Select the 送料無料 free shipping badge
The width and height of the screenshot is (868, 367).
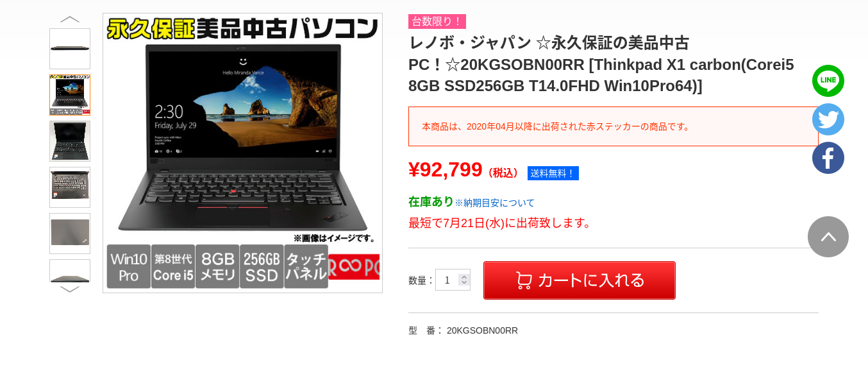pos(553,173)
